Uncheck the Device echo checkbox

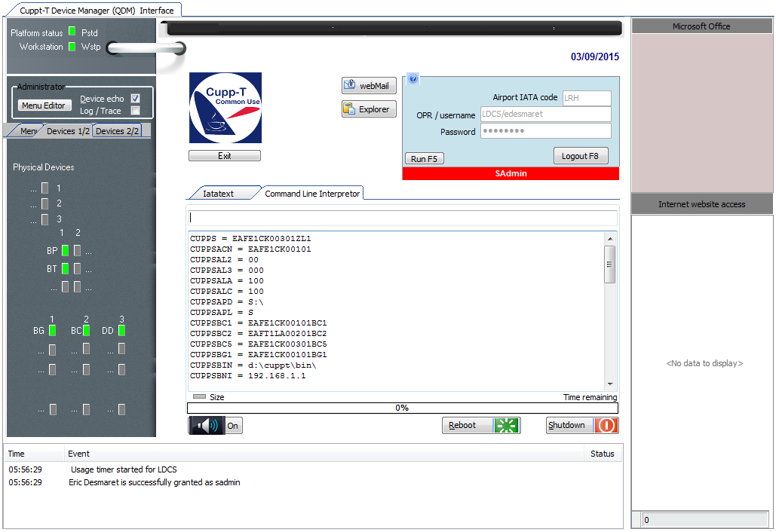135,99
